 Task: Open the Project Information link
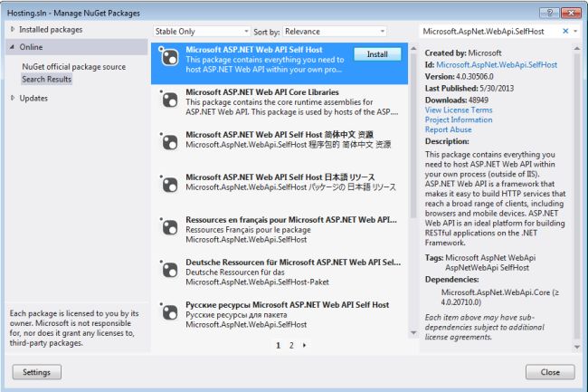coord(459,120)
